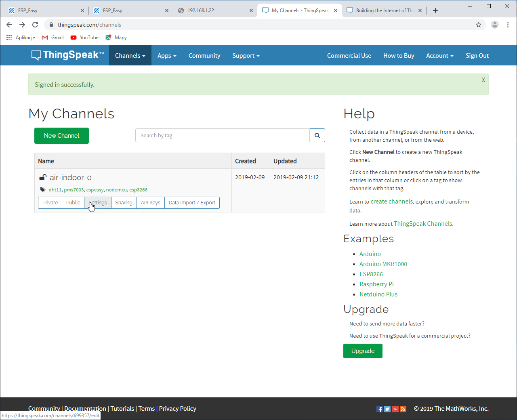Screen dimensions: 517x420
Task: Open the browser profile avatar
Action: pos(495,25)
